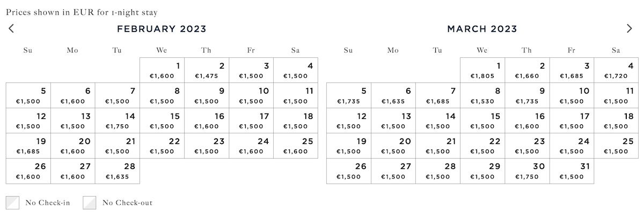This screenshot has width=644, height=217.
Task: Go to previous month with left chevron
Action: point(11,28)
